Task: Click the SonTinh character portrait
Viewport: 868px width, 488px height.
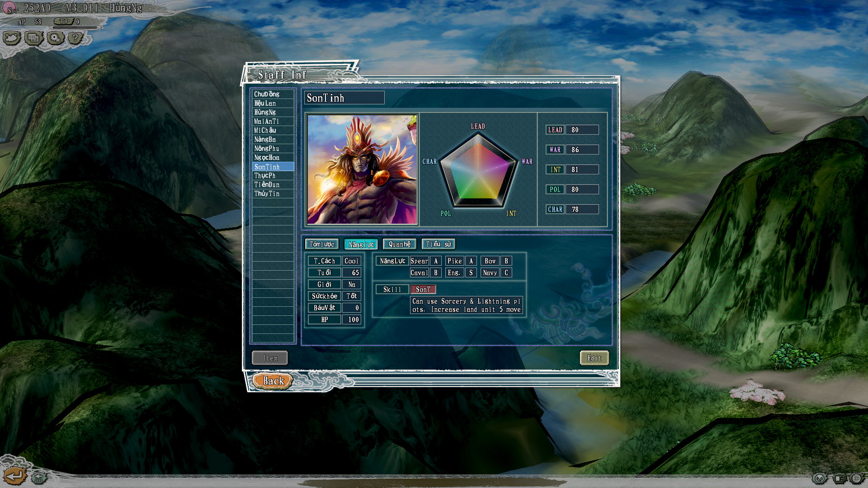Action: pos(362,169)
